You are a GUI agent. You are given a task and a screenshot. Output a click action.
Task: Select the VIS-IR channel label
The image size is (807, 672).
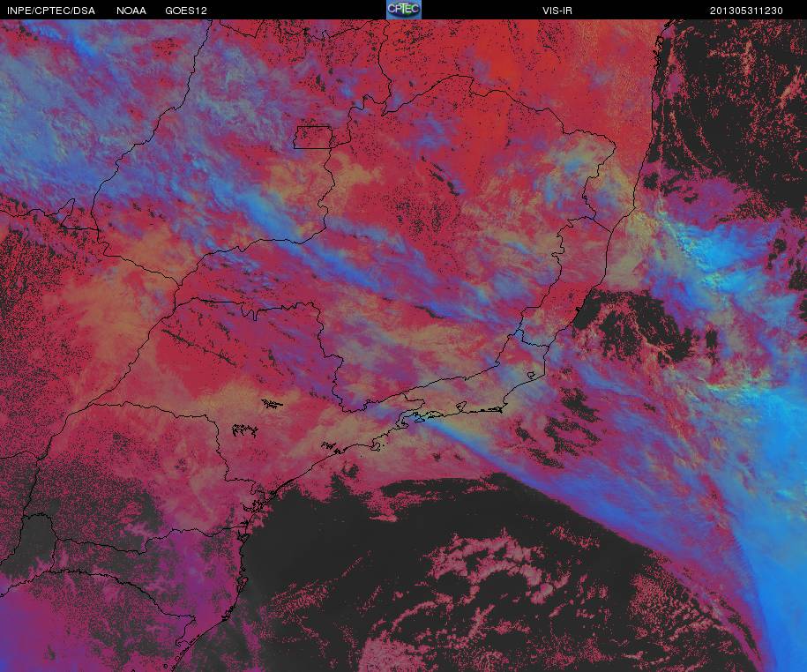557,11
